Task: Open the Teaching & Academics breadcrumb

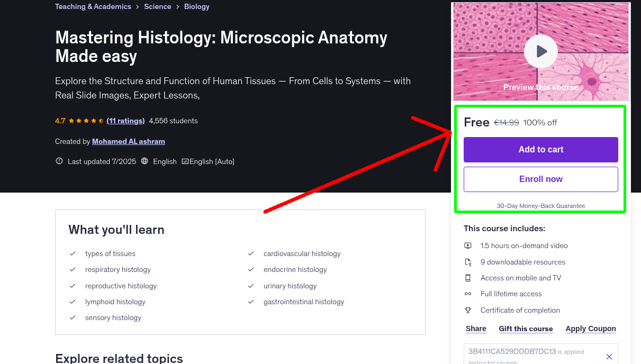Action: coord(93,6)
